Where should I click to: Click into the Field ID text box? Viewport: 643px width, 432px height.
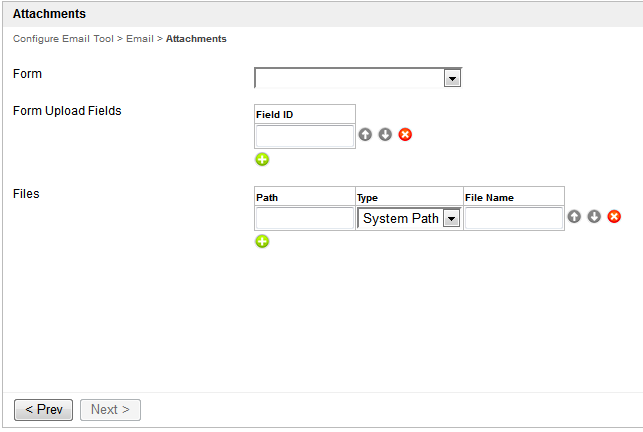[305, 136]
